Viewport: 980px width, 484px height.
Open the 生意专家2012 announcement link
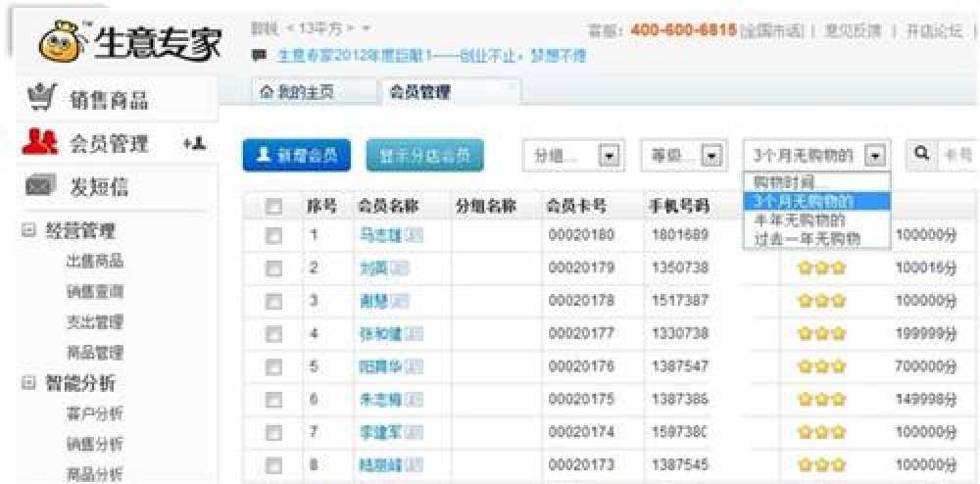[x=430, y=56]
